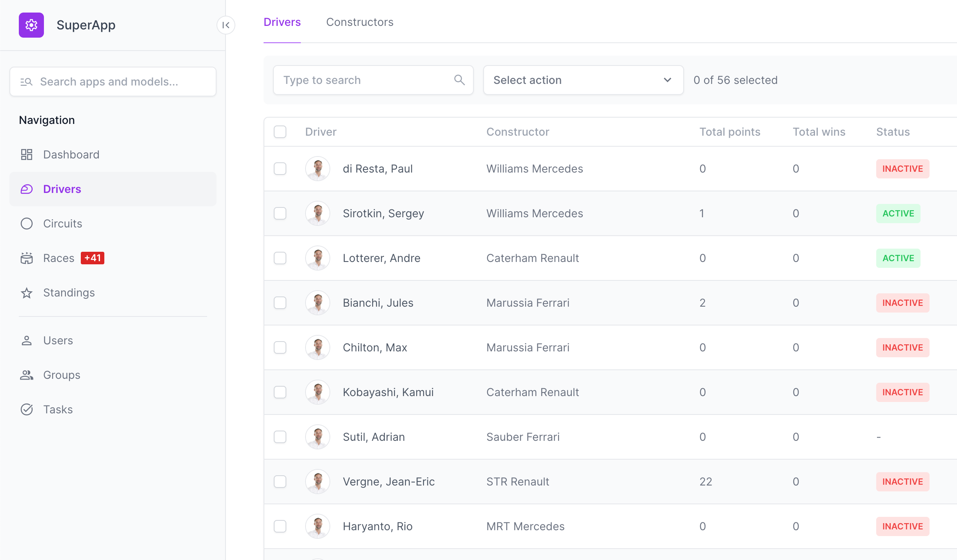Image resolution: width=957 pixels, height=560 pixels.
Task: Click the Tasks navigation icon
Action: point(27,409)
